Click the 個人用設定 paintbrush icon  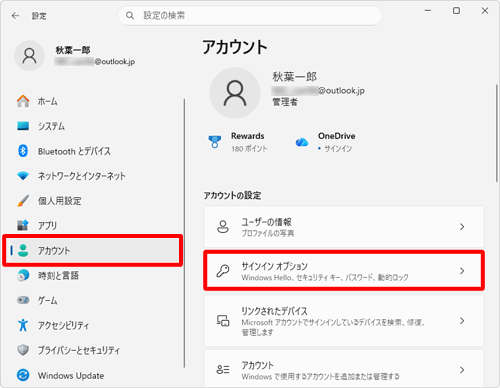[23, 201]
